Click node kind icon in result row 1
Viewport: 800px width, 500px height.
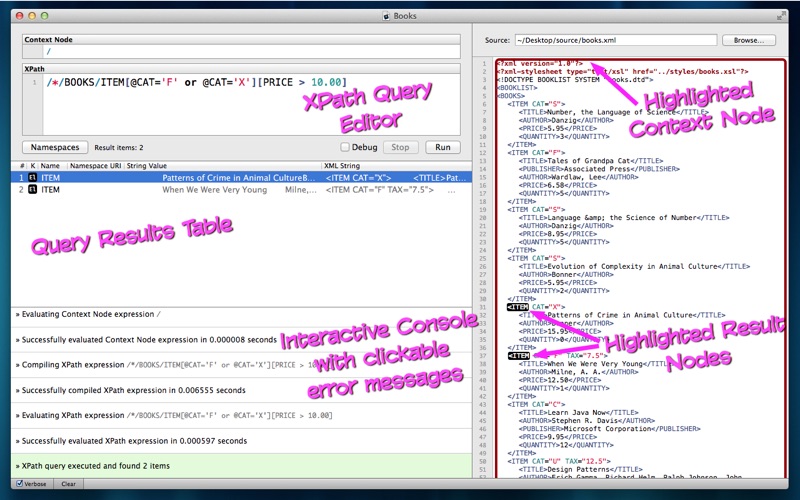point(32,178)
